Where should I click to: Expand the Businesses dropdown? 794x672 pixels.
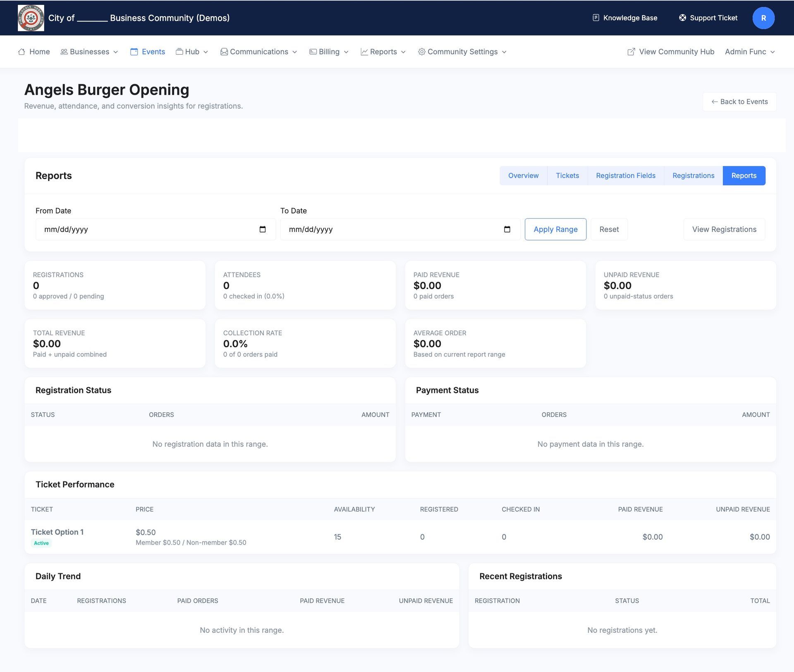[89, 52]
